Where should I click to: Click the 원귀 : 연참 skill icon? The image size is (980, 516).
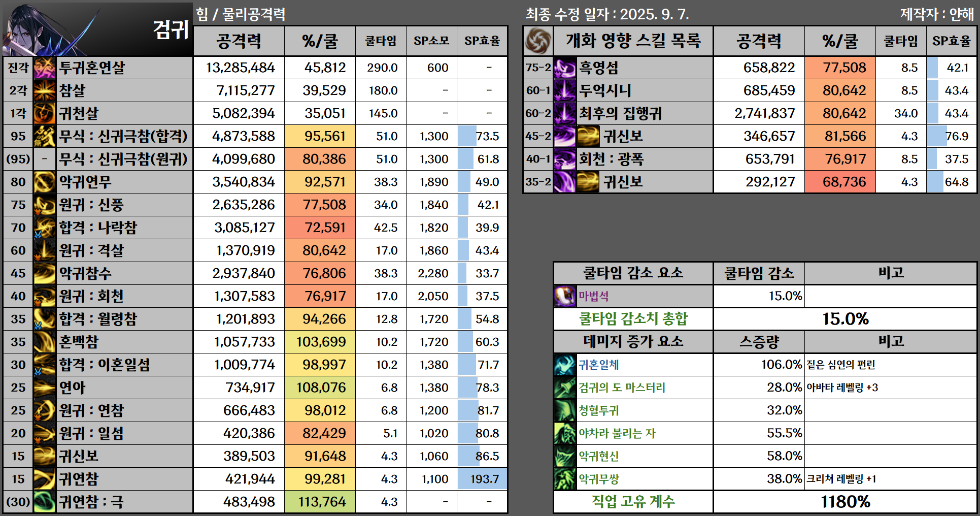[x=45, y=410]
